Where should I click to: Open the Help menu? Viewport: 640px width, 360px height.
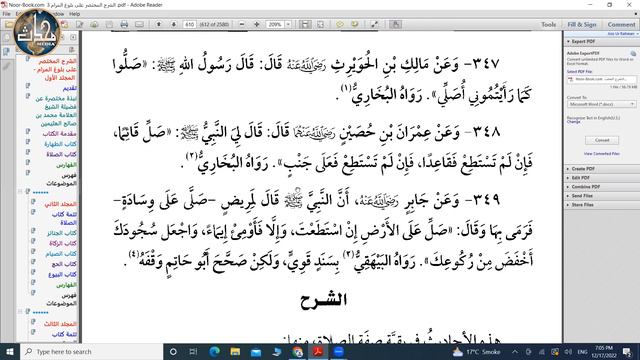(x=74, y=14)
